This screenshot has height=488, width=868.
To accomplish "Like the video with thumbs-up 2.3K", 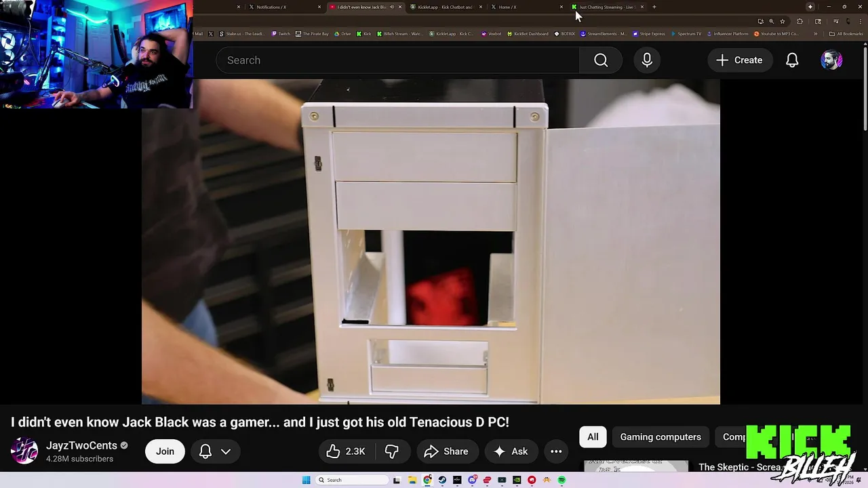I will point(346,451).
